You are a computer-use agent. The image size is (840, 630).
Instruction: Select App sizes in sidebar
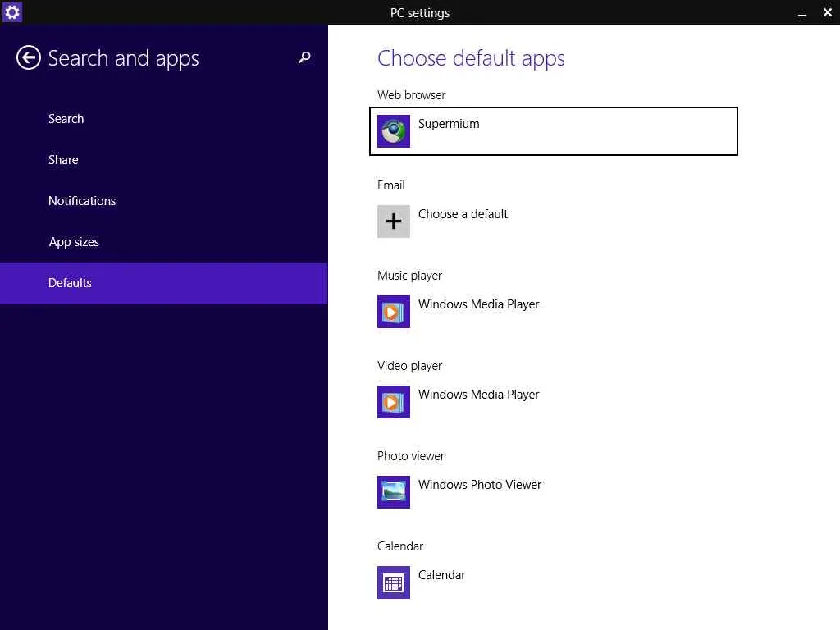pyautogui.click(x=74, y=242)
